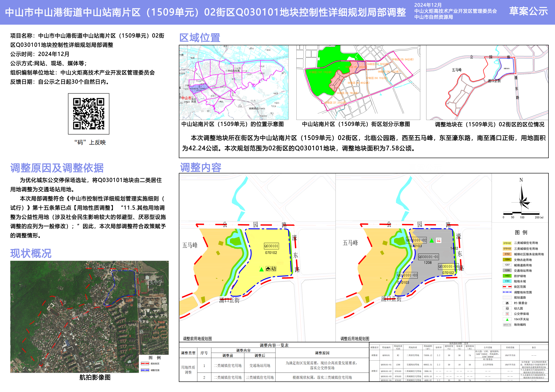Click the 村/居委会 house icon in legend
The height and width of the screenshot is (392, 555).
click(507, 303)
